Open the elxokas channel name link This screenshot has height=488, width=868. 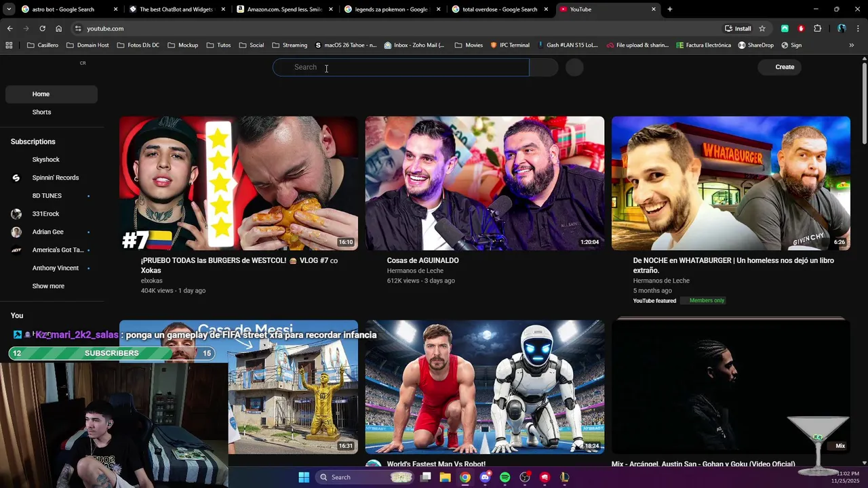(151, 281)
